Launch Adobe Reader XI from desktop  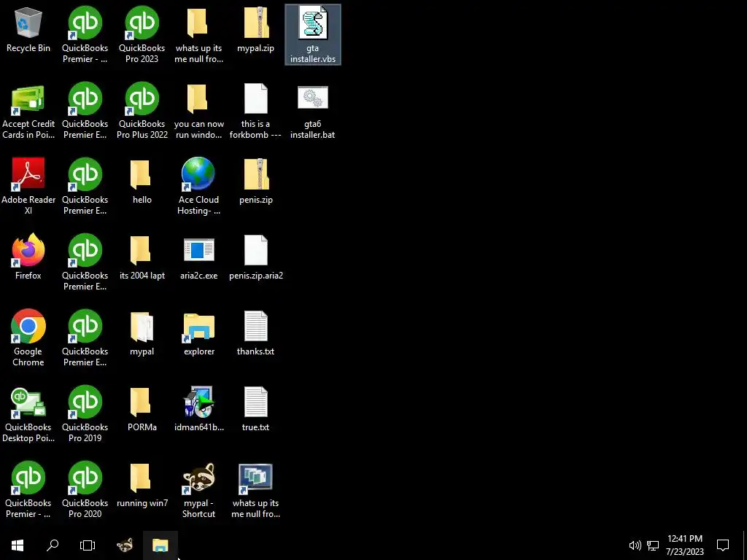click(x=28, y=186)
